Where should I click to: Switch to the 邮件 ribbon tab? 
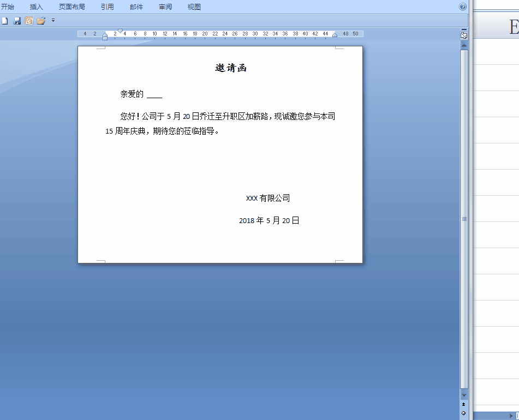136,7
